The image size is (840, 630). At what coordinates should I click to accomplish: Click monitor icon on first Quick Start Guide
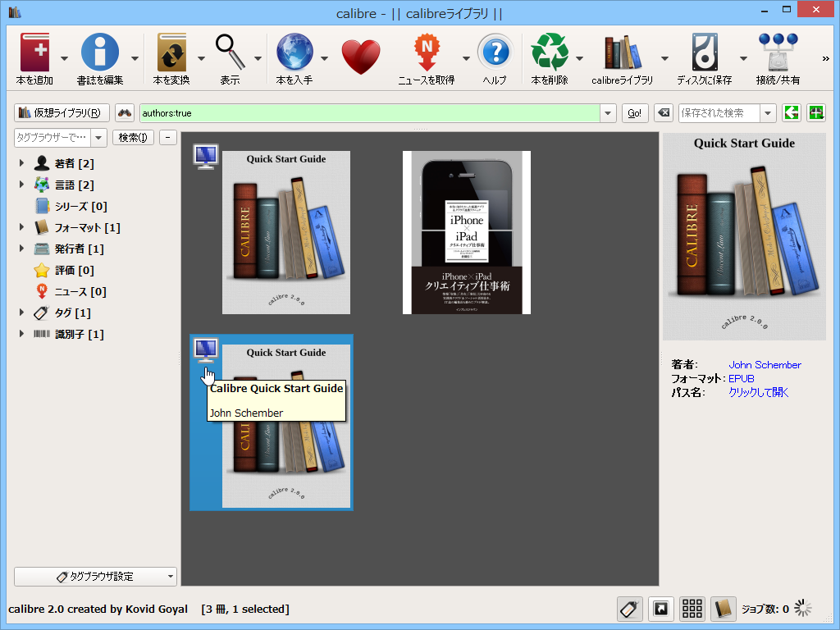pos(206,157)
